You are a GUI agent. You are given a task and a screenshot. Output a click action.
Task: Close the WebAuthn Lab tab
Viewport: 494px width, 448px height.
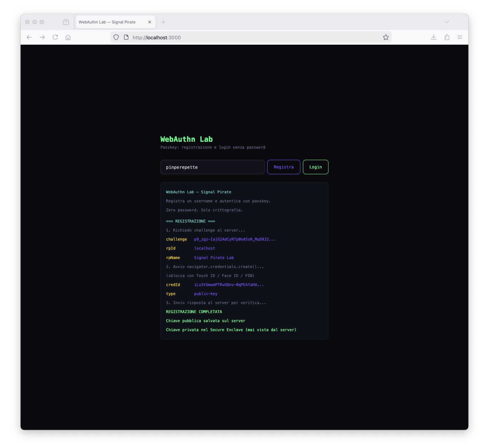pyautogui.click(x=149, y=22)
